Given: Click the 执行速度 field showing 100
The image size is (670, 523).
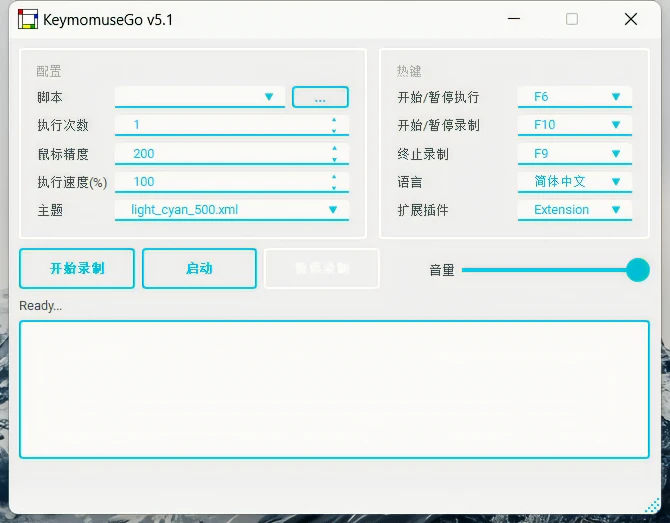Looking at the screenshot, I should click(x=232, y=182).
